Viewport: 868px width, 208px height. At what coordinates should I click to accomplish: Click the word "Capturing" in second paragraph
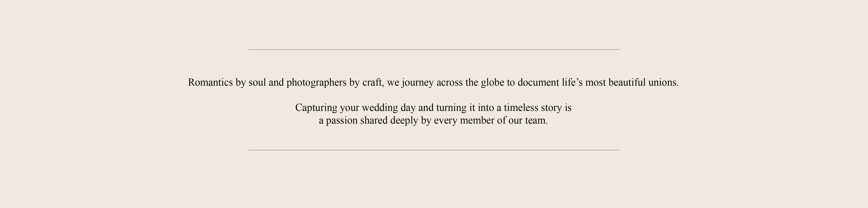pyautogui.click(x=316, y=108)
